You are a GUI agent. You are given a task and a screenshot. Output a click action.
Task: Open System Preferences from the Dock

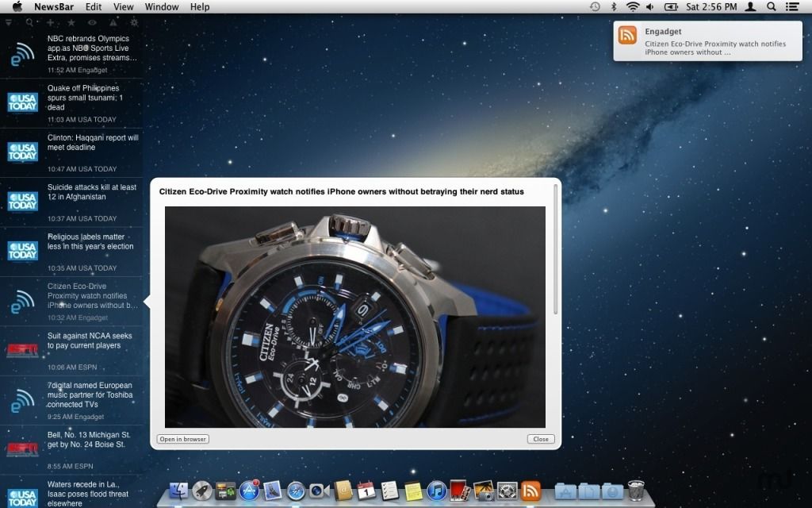point(507,491)
